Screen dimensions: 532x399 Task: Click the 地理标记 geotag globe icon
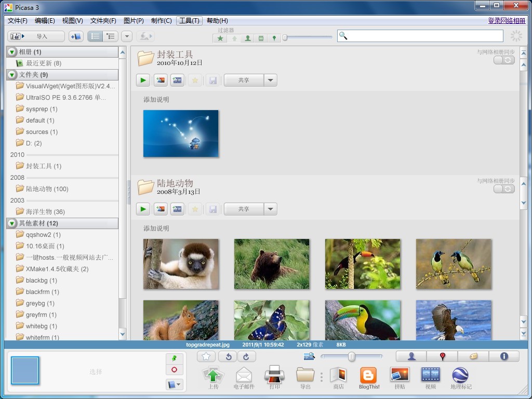(x=460, y=375)
